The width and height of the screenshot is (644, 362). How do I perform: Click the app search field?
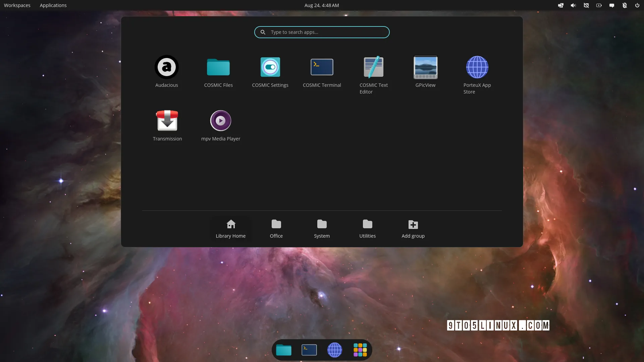click(322, 32)
